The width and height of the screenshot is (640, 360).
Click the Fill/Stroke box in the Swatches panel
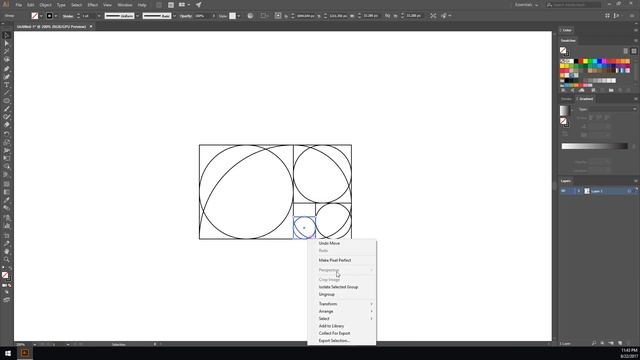pyautogui.click(x=564, y=51)
